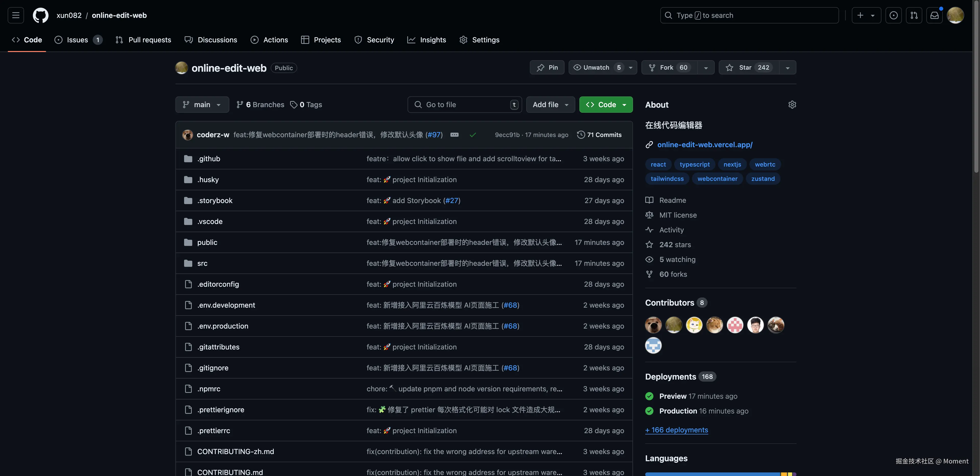
Task: Open the issues icon in the top bar
Action: [893, 15]
